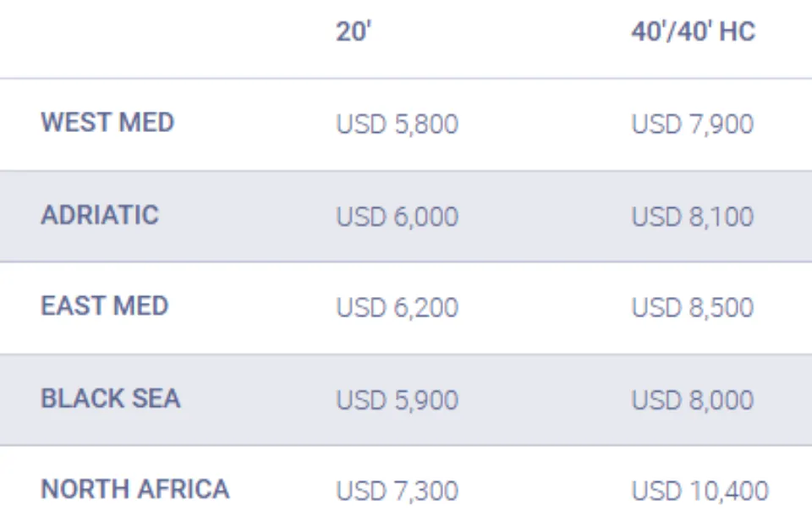Click the 20' column header
812x528 pixels.
point(354,31)
